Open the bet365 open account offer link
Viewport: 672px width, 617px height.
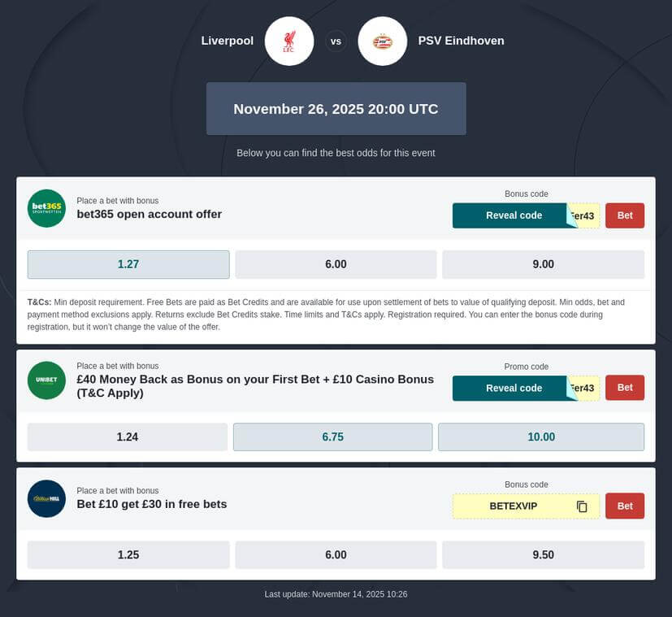149,215
